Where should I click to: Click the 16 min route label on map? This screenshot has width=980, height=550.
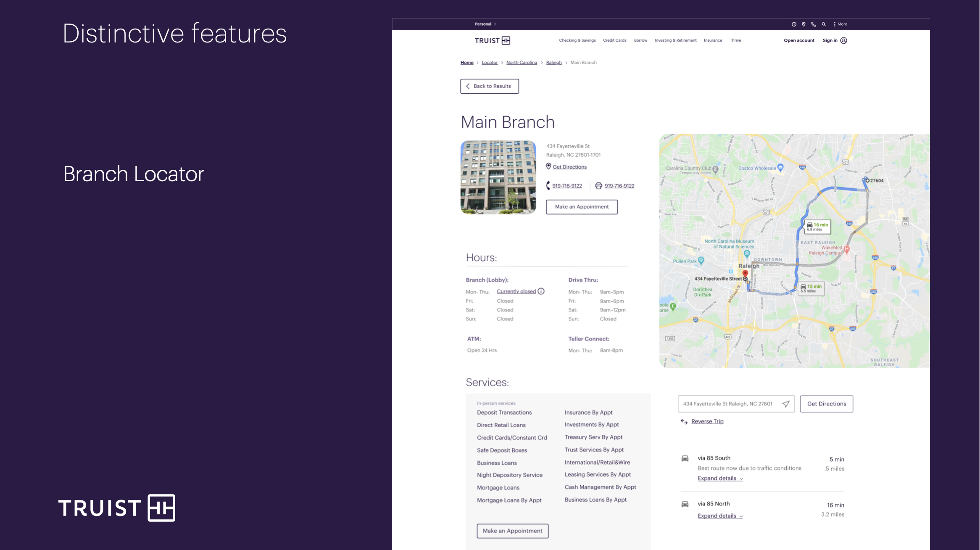817,227
